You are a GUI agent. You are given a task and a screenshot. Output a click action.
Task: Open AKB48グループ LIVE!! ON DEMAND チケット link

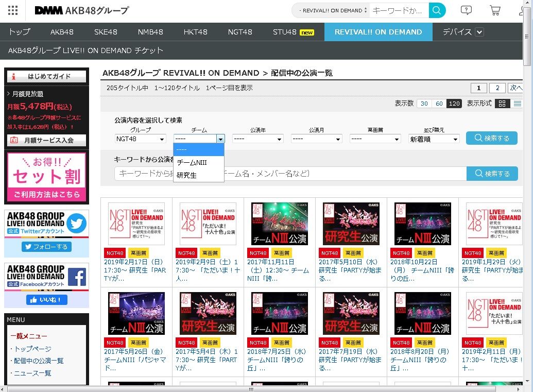(85, 50)
